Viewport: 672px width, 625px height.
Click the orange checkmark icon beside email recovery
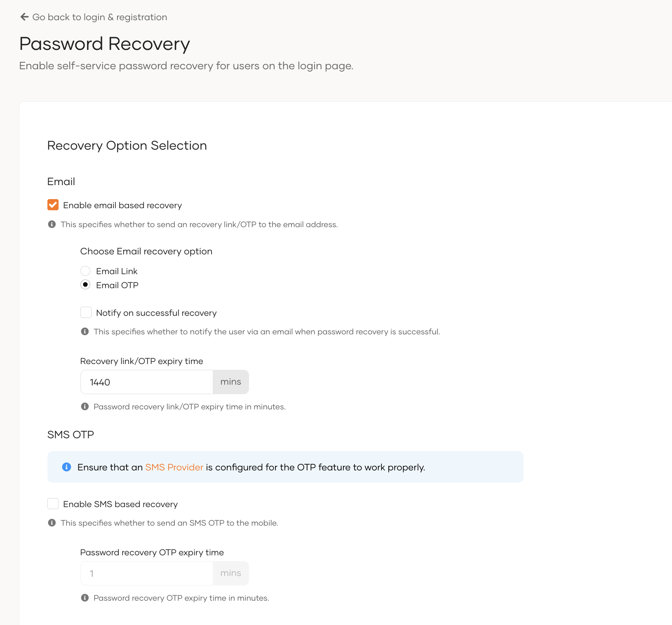[53, 204]
